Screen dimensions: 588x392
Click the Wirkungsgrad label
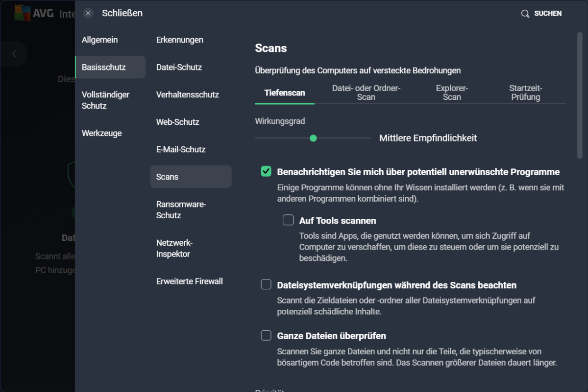(x=280, y=121)
